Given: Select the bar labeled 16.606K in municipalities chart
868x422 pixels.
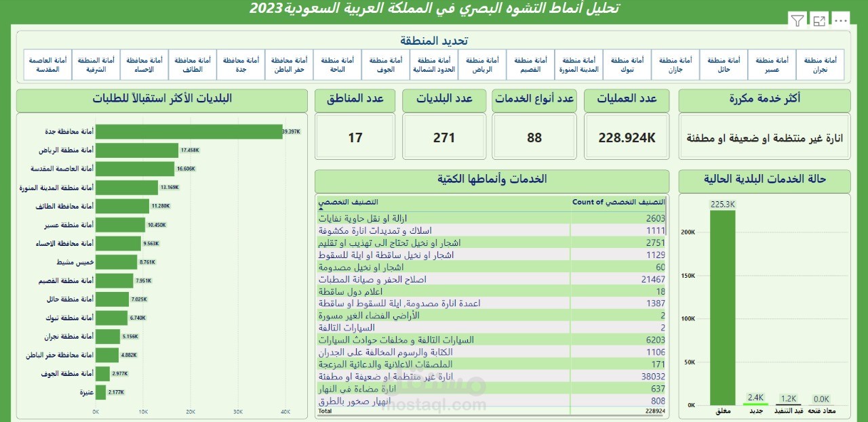Looking at the screenshot, I should pyautogui.click(x=135, y=169).
